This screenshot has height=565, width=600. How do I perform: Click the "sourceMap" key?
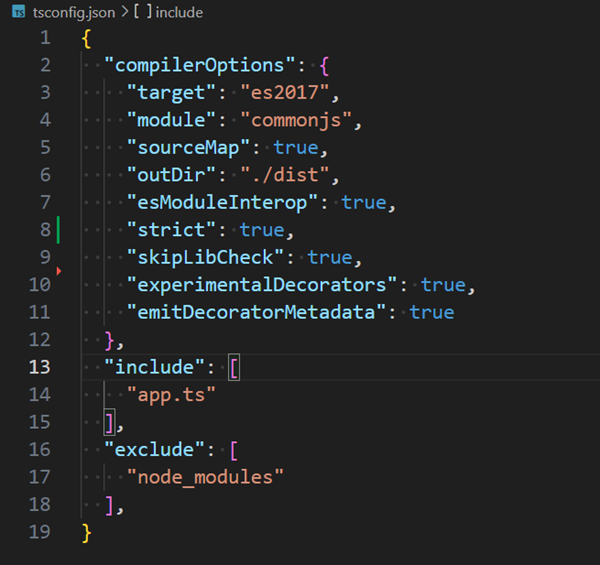point(188,148)
